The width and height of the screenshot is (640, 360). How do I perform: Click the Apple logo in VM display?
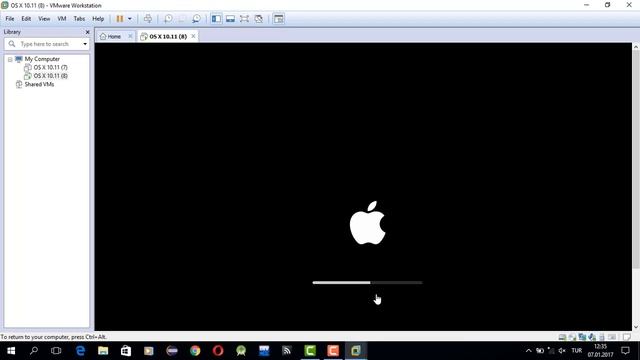[367, 223]
